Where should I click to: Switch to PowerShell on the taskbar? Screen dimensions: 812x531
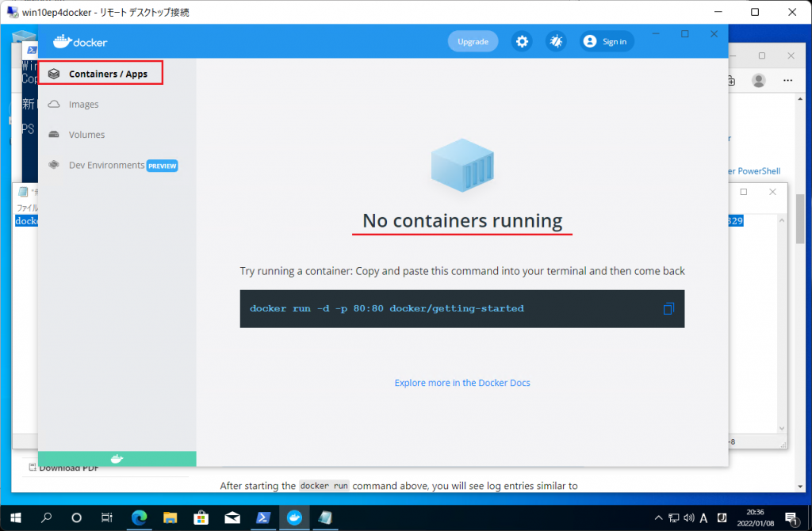click(x=263, y=518)
